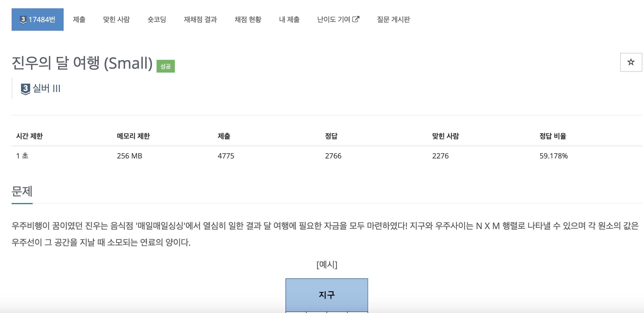Screen dimensions: 644x313
Task: View the 채점 현황 tab
Action: [248, 19]
